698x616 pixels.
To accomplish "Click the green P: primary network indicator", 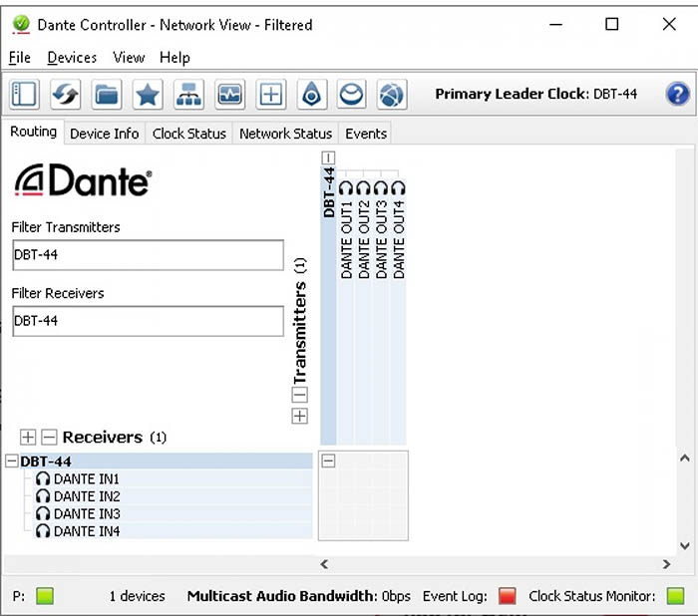I will pyautogui.click(x=44, y=596).
